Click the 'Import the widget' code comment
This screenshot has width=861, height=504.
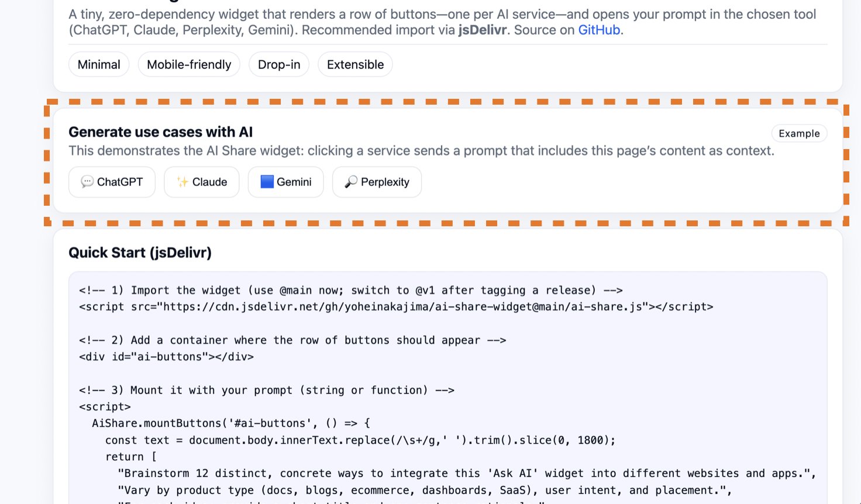pyautogui.click(x=350, y=291)
